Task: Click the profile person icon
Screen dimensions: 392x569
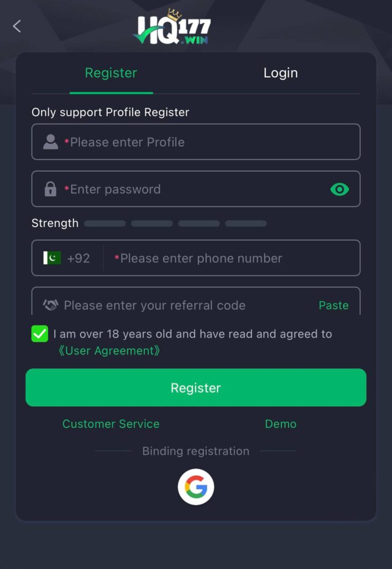Action: pos(51,142)
